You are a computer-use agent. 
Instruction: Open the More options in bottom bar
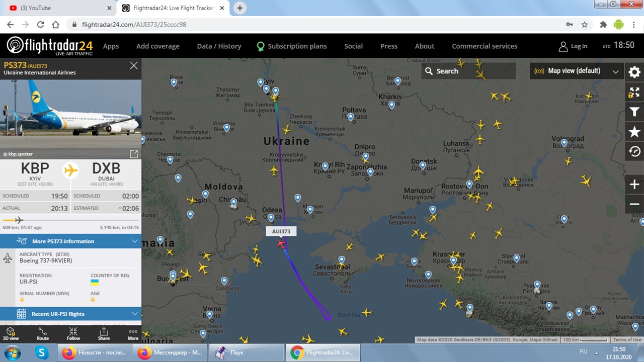click(133, 334)
